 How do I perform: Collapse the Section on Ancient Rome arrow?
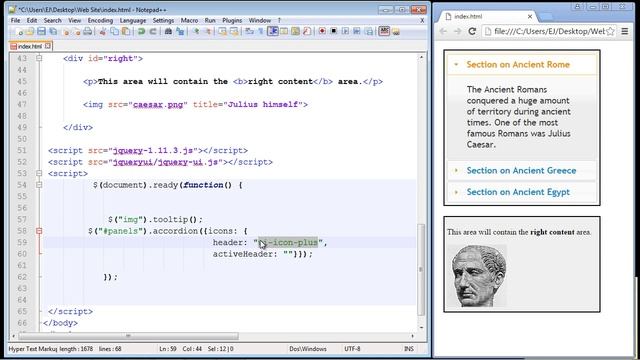point(456,64)
